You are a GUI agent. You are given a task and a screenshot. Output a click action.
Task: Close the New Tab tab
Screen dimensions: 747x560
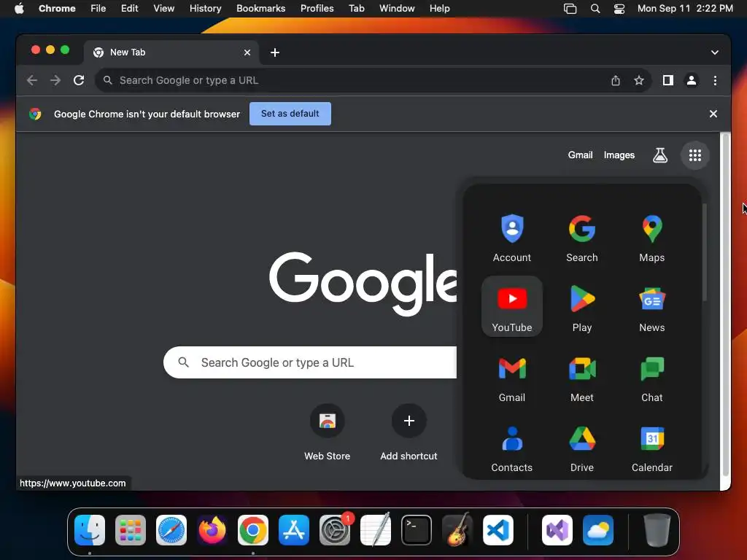[x=247, y=52]
